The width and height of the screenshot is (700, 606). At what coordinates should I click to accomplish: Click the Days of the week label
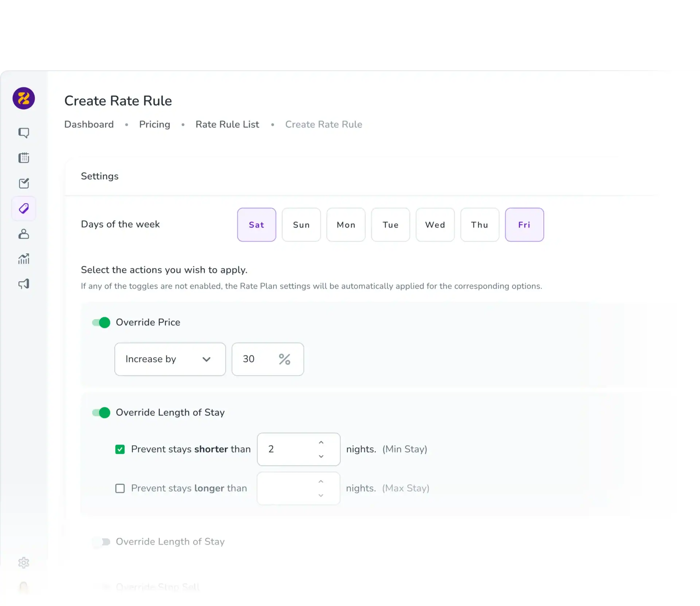pos(120,224)
